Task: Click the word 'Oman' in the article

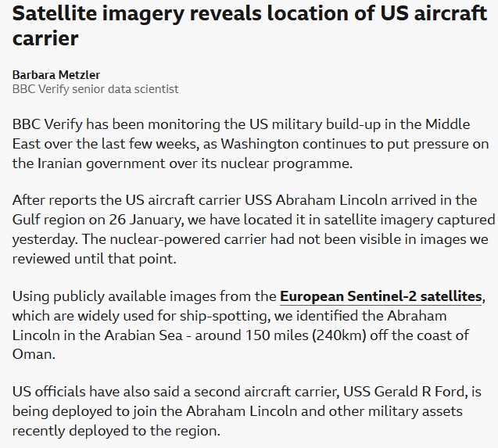Action: click(x=31, y=354)
